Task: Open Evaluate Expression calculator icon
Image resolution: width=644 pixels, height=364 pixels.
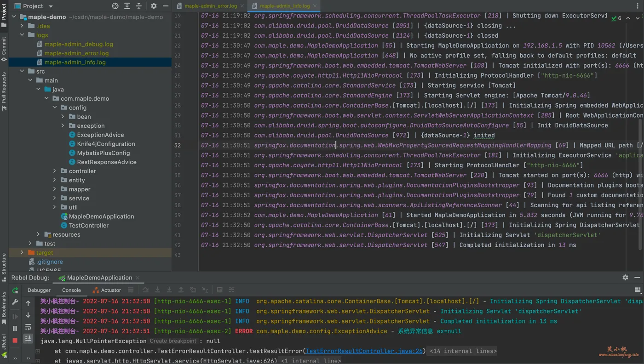Action: tap(220, 290)
